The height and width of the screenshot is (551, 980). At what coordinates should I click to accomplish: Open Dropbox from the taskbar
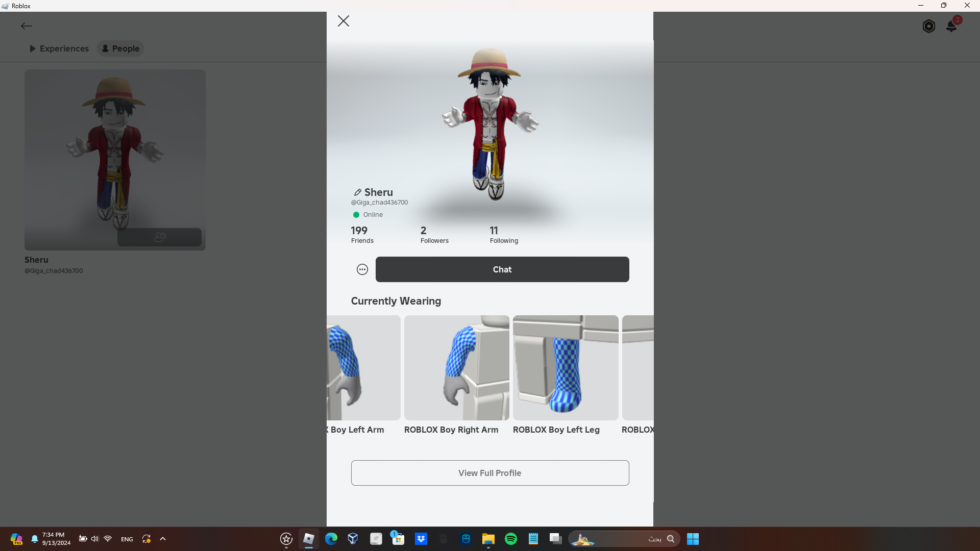[x=421, y=539]
